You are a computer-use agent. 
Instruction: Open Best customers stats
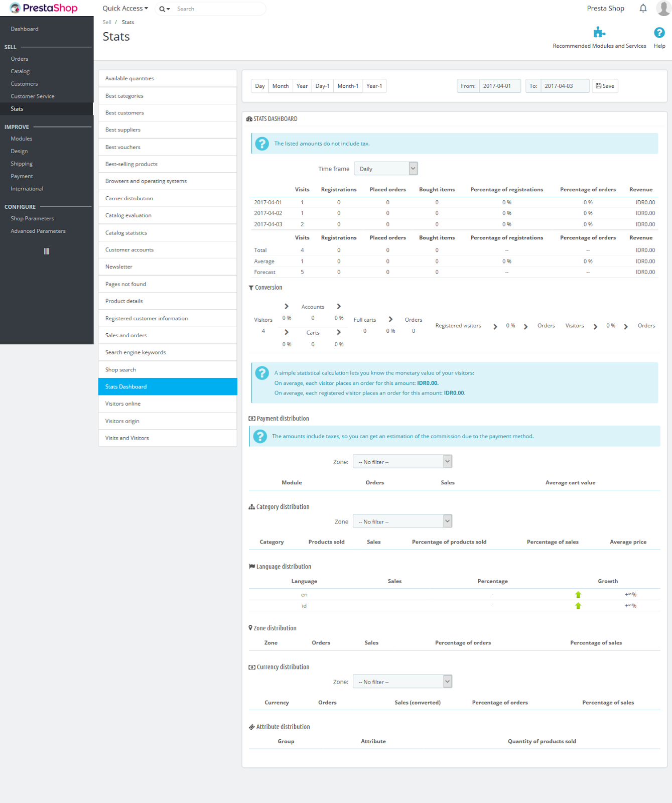pyautogui.click(x=168, y=113)
